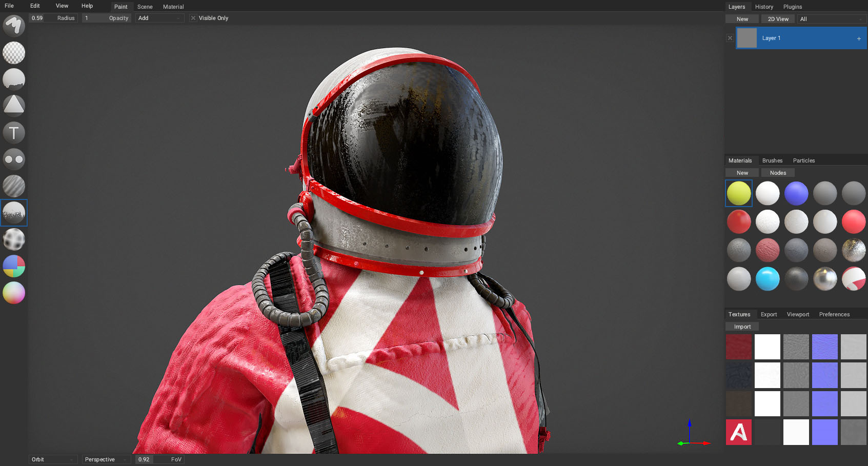Pick the chrome metallic material sphere
The width and height of the screenshot is (868, 466).
(825, 279)
